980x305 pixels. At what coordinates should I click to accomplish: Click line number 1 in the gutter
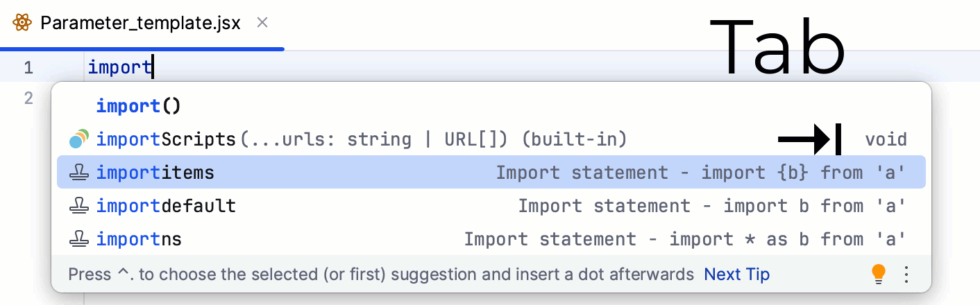tap(28, 67)
